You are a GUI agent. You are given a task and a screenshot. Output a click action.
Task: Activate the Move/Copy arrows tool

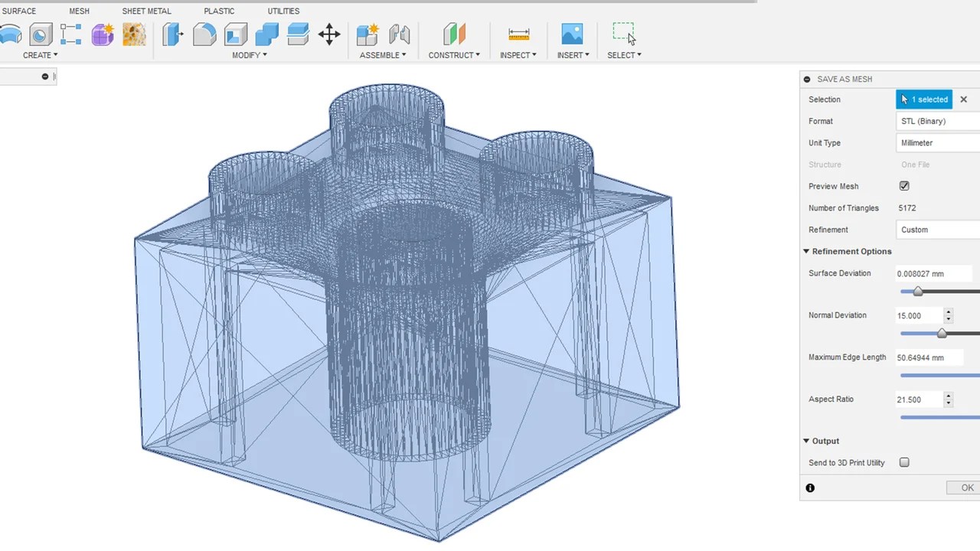point(329,34)
